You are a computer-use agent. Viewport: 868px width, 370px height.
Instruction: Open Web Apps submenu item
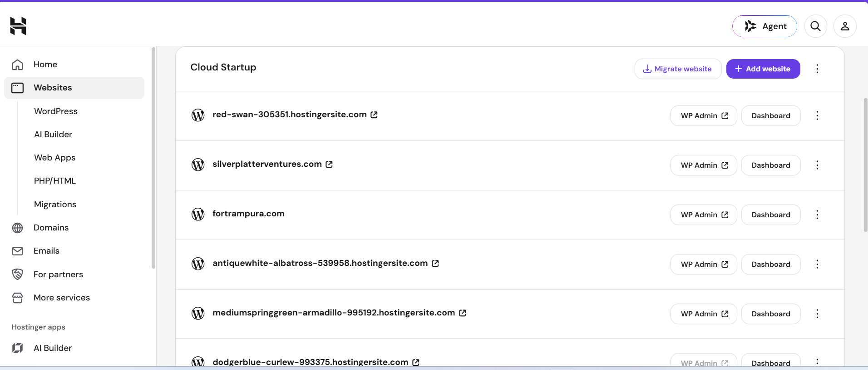[x=55, y=158]
